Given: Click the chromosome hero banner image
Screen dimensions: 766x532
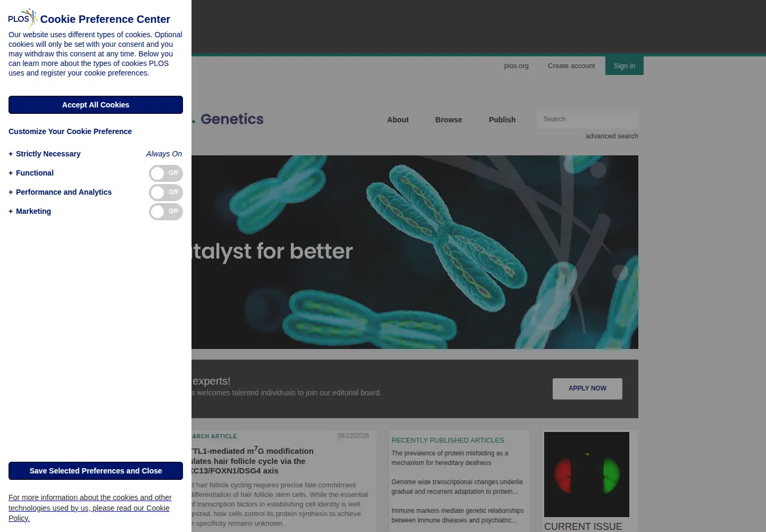Looking at the screenshot, I should point(415,252).
